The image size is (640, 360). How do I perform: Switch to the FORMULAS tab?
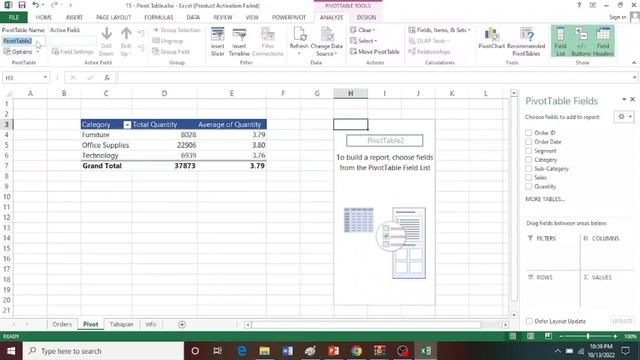[x=159, y=18]
